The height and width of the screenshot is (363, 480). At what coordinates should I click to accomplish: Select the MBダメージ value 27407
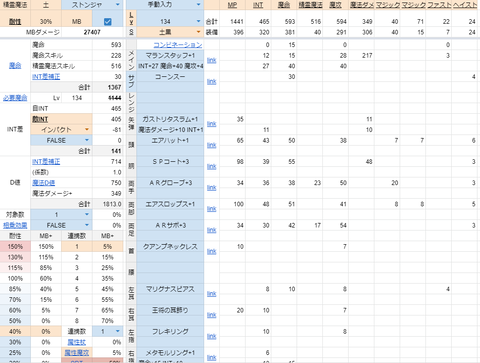point(92,32)
